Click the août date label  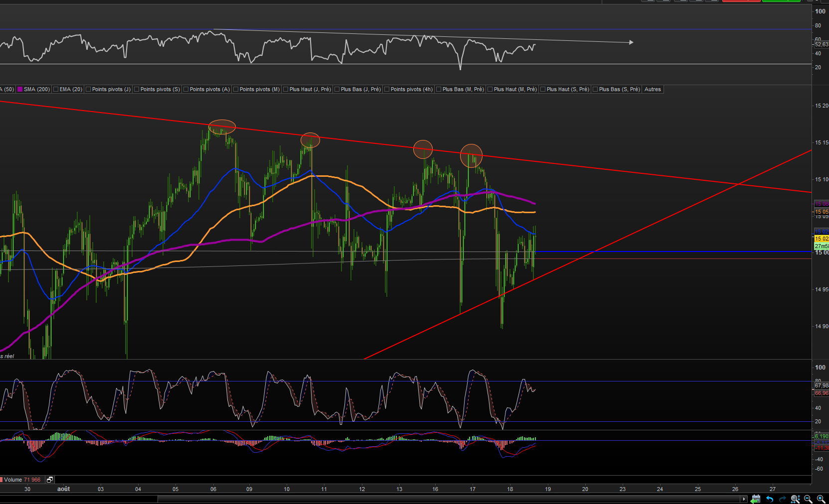(64, 489)
